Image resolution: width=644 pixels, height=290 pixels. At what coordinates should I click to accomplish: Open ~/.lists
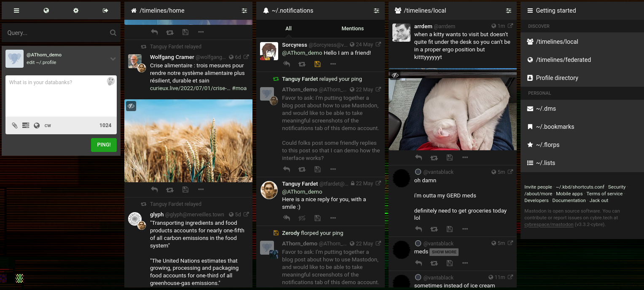point(582,163)
